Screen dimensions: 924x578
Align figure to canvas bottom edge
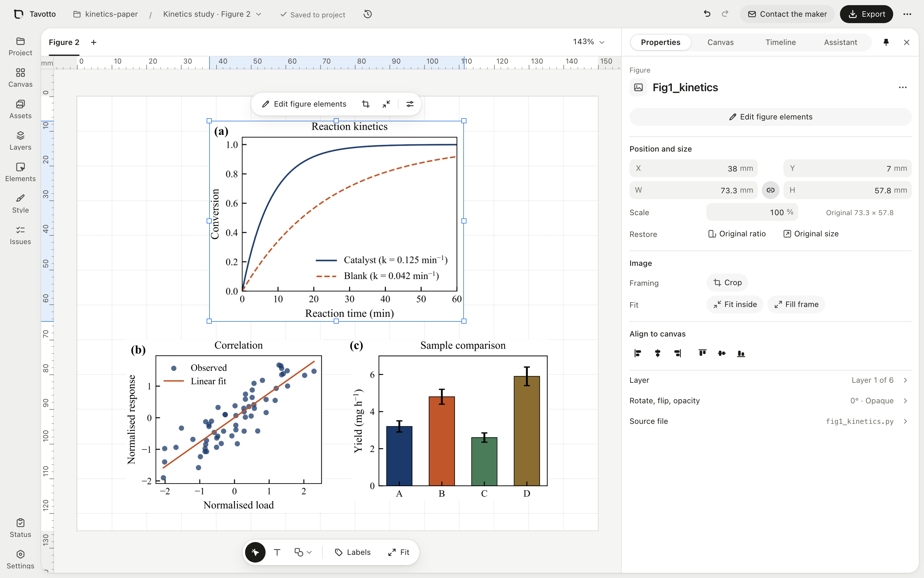[741, 353]
